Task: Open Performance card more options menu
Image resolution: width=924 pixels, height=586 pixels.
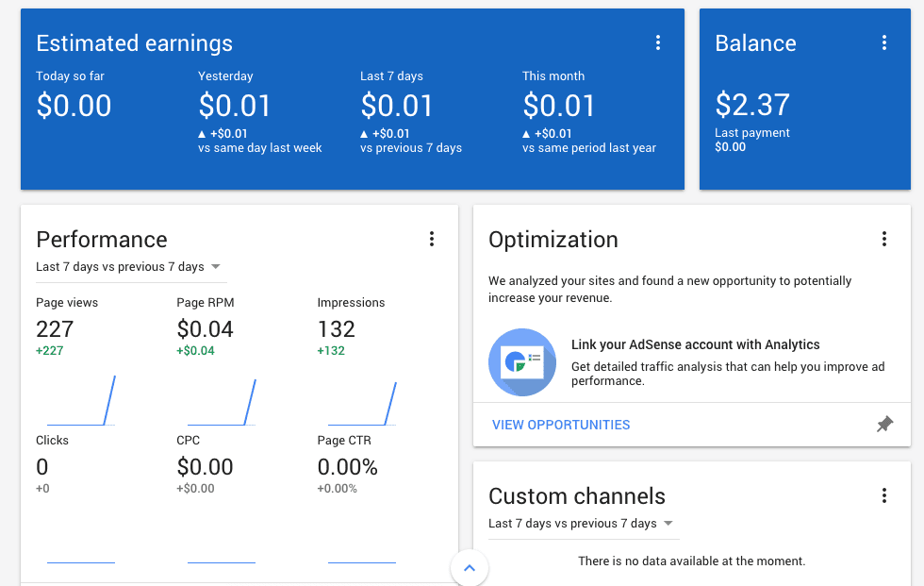Action: point(432,240)
